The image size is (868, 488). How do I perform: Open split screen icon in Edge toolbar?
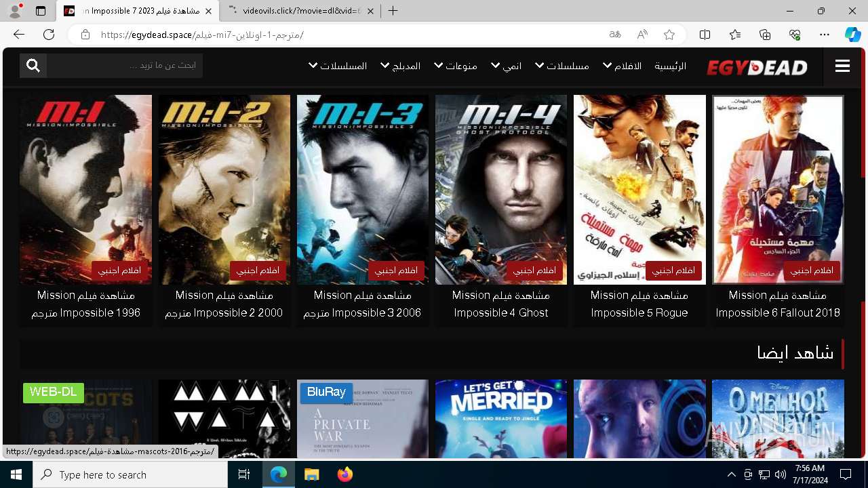pos(705,35)
